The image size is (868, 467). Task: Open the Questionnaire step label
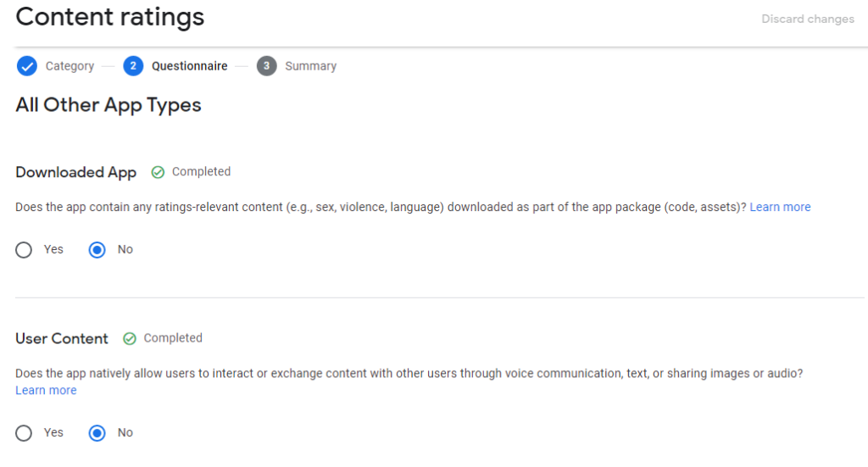189,66
